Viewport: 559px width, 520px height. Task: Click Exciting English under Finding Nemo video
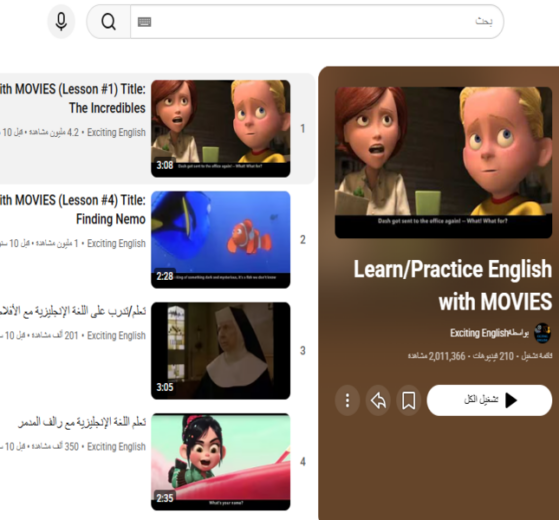pyautogui.click(x=116, y=243)
